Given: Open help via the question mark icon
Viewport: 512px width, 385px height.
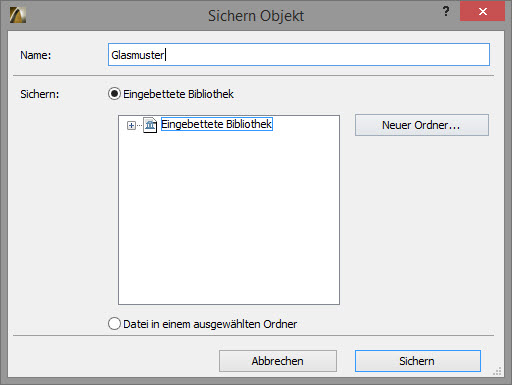Looking at the screenshot, I should tap(446, 11).
